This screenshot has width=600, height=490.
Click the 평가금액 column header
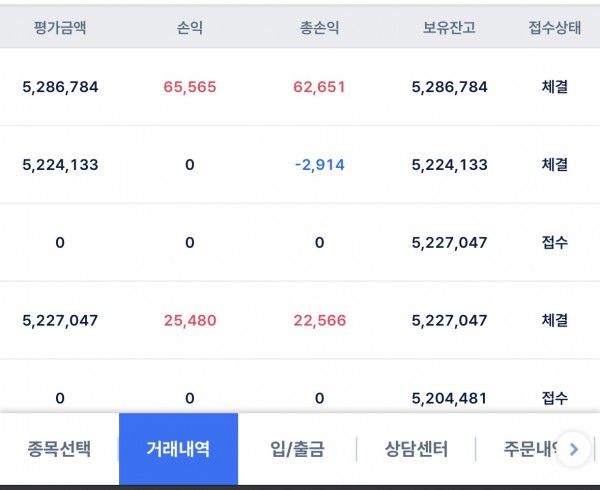pos(60,28)
